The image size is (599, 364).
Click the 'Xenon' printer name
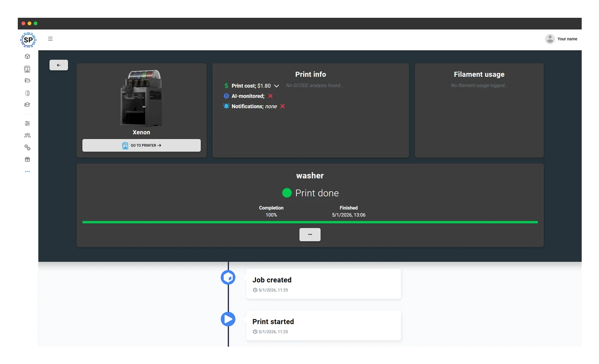click(x=141, y=132)
